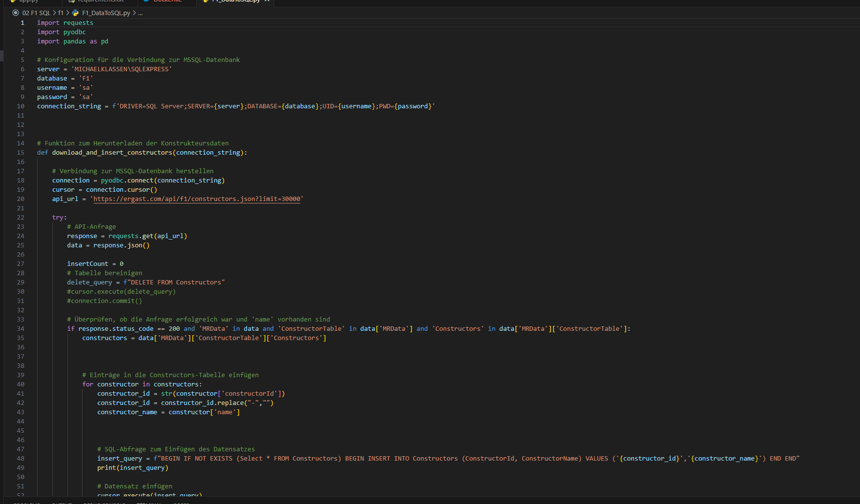Click the 'username' variable assignment
Screen dimensions: 860x504
pos(52,88)
